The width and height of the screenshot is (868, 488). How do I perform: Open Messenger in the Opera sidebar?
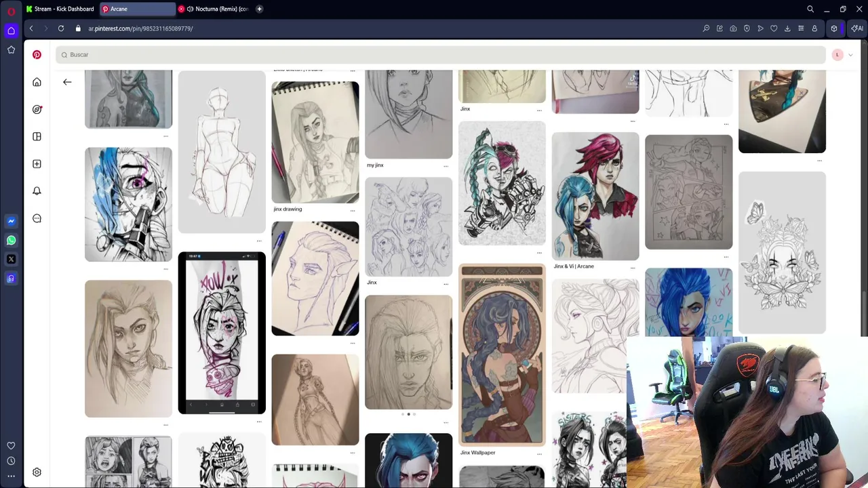point(11,221)
